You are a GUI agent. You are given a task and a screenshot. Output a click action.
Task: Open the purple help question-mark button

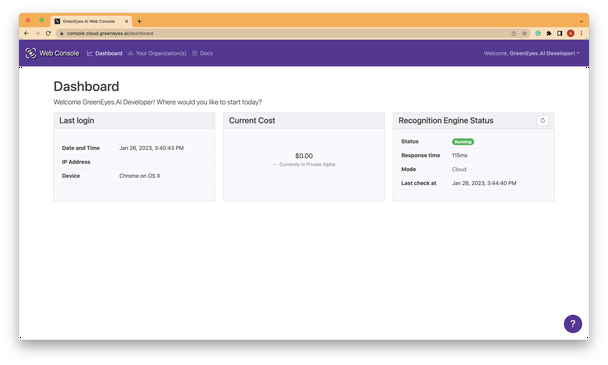[573, 323]
